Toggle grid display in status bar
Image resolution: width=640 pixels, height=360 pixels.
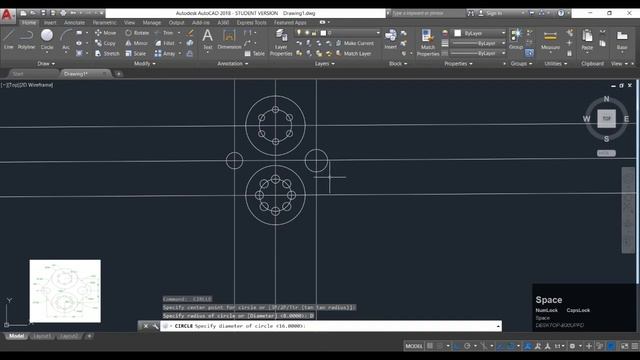click(430, 346)
